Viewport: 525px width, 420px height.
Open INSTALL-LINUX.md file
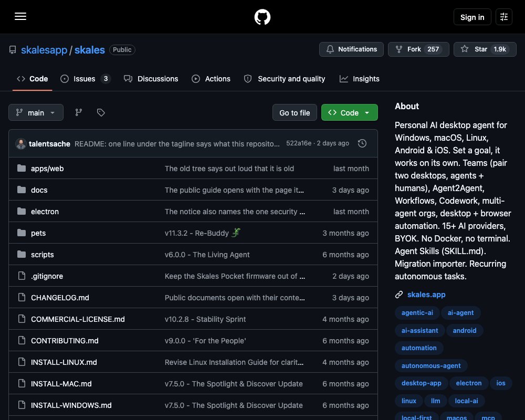tap(64, 362)
